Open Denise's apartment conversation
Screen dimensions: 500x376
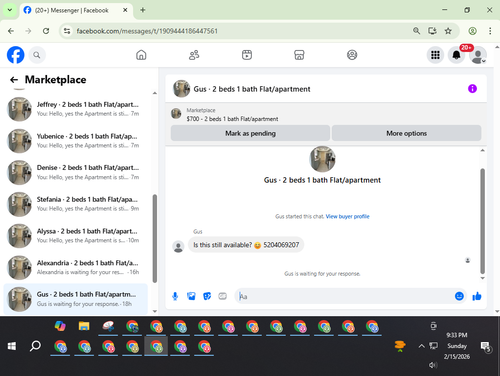[x=76, y=172]
